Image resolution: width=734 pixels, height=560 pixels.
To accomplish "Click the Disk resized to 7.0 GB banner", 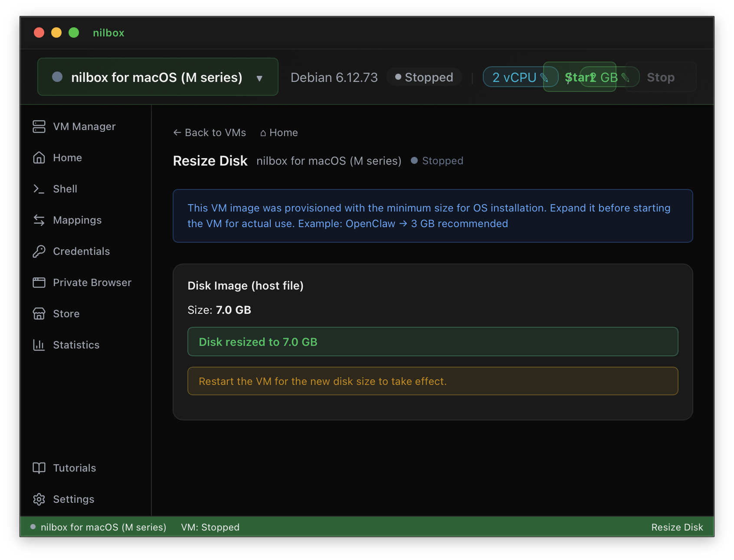I will (x=433, y=342).
